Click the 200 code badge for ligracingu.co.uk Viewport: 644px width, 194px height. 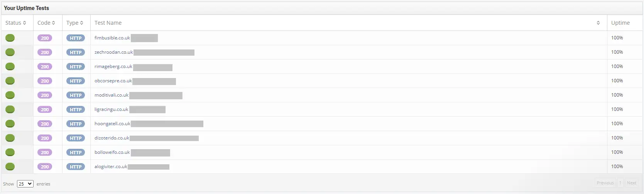(x=45, y=109)
